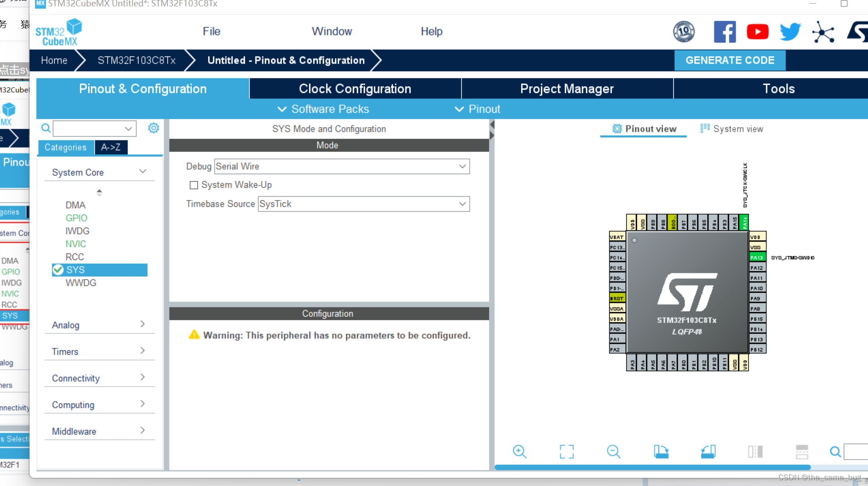Select the green PA13 pin
The width and height of the screenshot is (868, 486).
click(x=757, y=258)
